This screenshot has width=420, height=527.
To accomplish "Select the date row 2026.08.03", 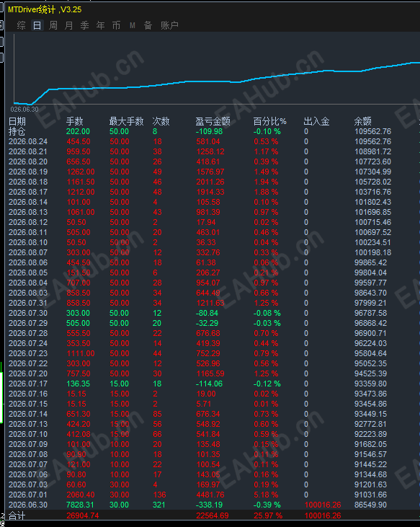I will point(28,293).
